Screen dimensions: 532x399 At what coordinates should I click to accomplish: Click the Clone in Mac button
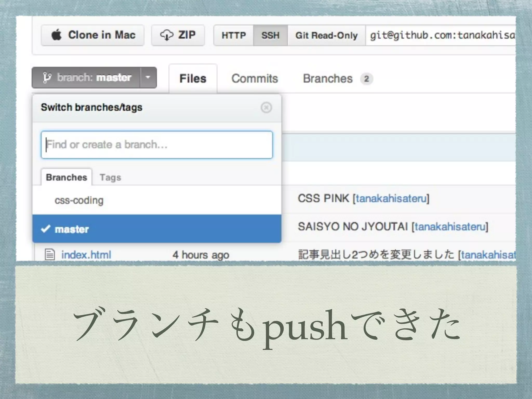pyautogui.click(x=92, y=35)
